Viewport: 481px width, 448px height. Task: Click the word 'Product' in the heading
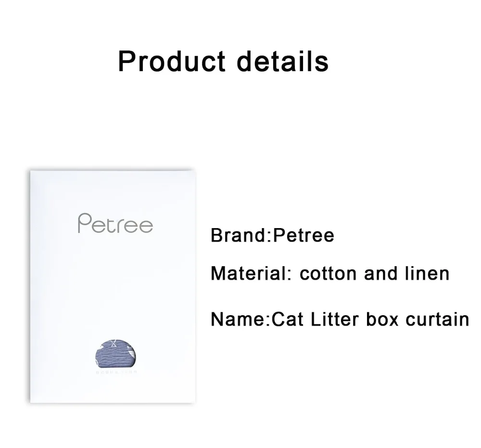click(x=172, y=61)
